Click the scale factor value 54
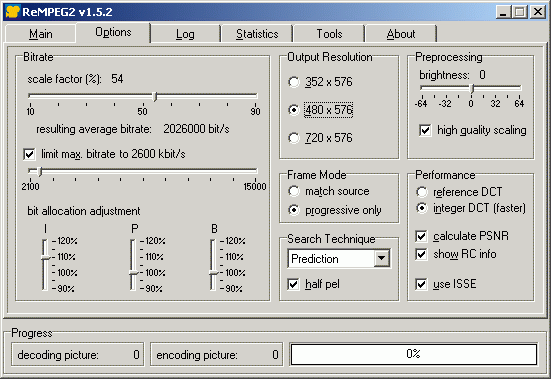Image resolution: width=551 pixels, height=379 pixels. pos(117,79)
